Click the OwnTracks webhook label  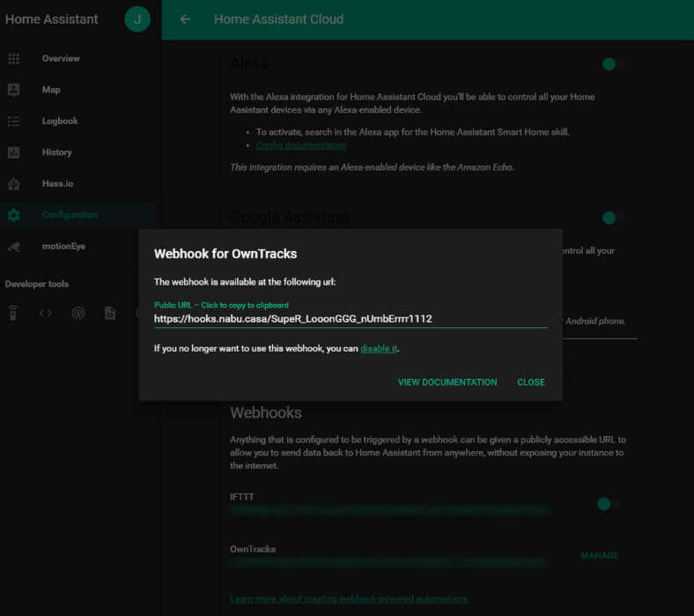click(252, 549)
